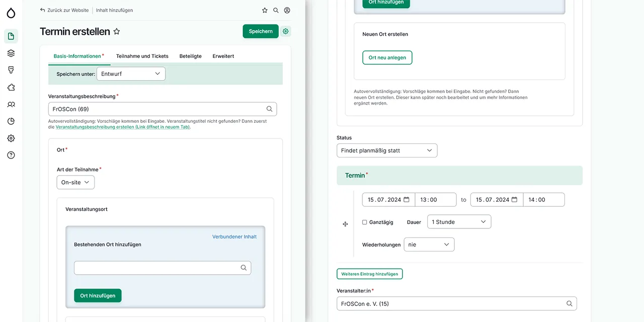Click the end time 14:00 field
The width and height of the screenshot is (644, 322).
coord(544,200)
